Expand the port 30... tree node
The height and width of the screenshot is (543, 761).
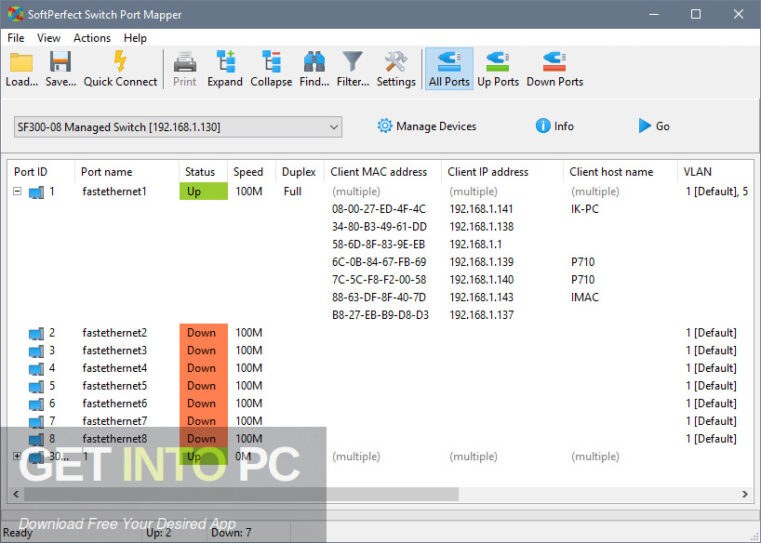pos(17,456)
